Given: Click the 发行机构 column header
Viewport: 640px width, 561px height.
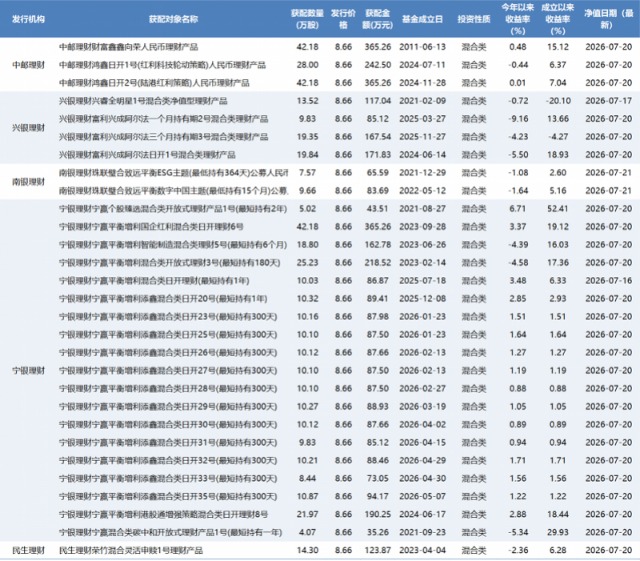Looking at the screenshot, I should point(28,19).
